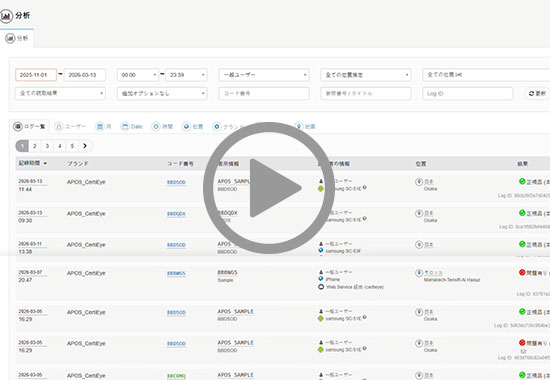Switch to the ユーザー tab
Image resolution: width=550 pixels, height=380 pixels.
70,126
